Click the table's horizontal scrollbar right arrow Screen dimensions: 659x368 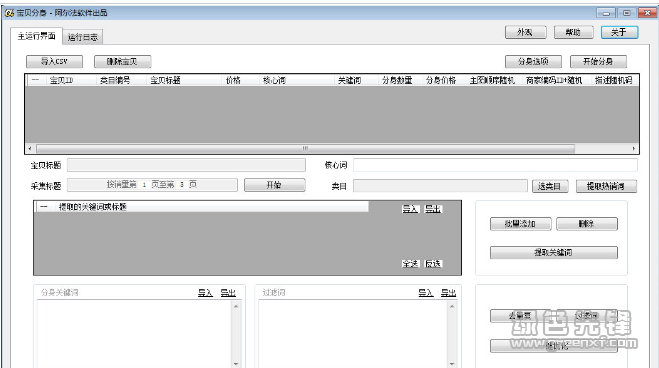pyautogui.click(x=633, y=149)
